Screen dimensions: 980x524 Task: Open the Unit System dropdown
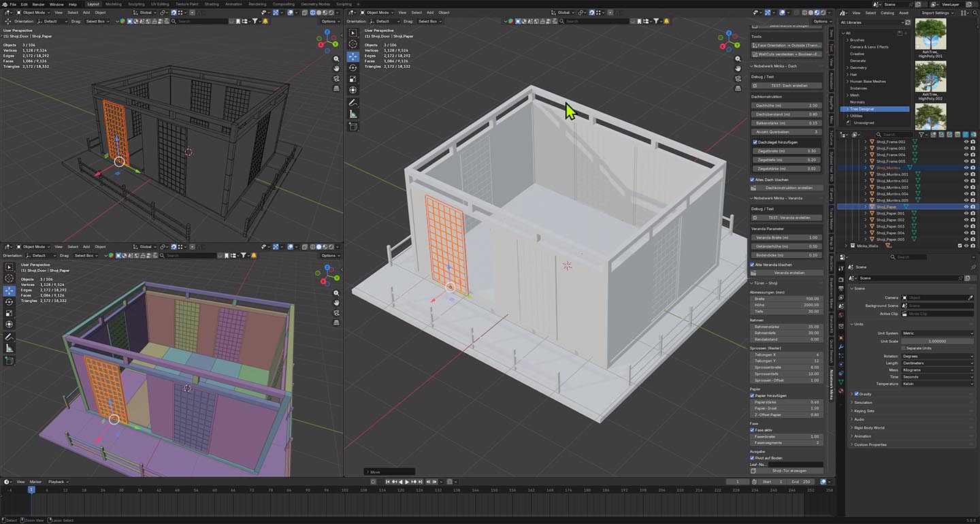pyautogui.click(x=938, y=333)
